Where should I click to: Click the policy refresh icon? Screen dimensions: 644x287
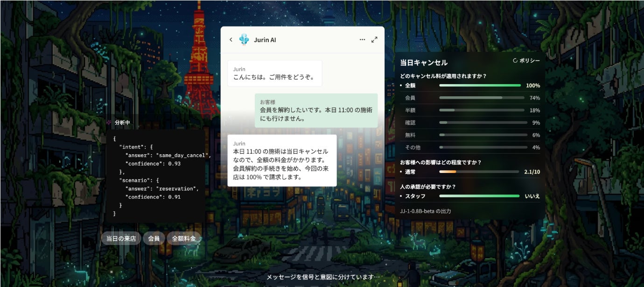(x=515, y=61)
